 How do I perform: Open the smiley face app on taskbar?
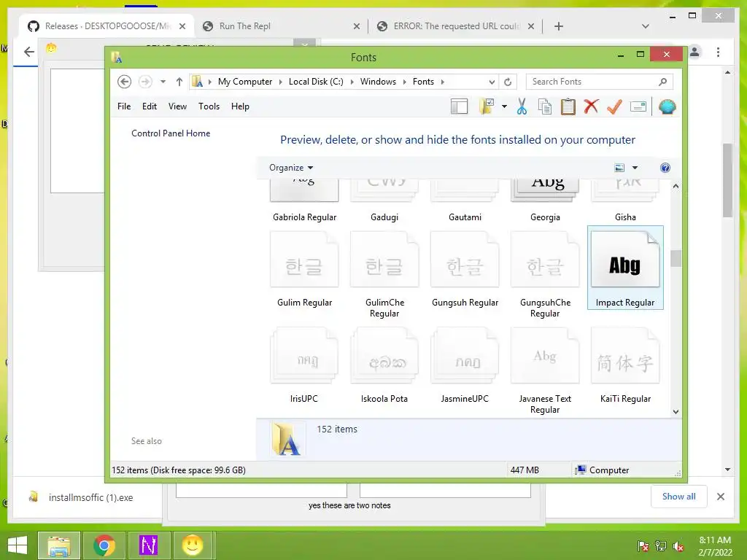pos(193,545)
